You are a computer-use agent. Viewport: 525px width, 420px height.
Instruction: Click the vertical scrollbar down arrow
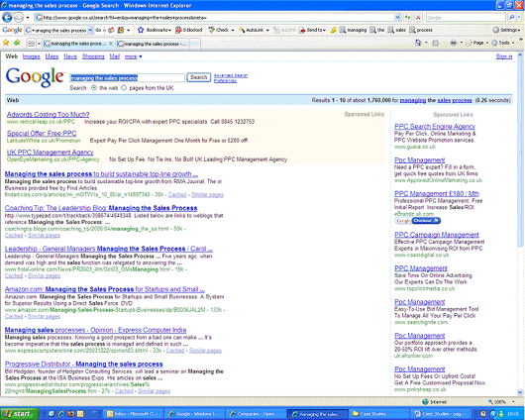pos(520,392)
